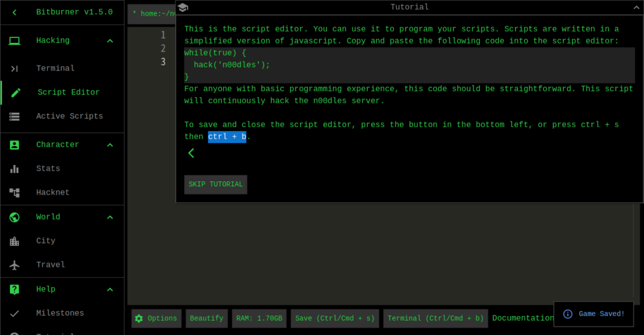Open the Milestones page
This screenshot has height=335, width=644.
coord(62,313)
